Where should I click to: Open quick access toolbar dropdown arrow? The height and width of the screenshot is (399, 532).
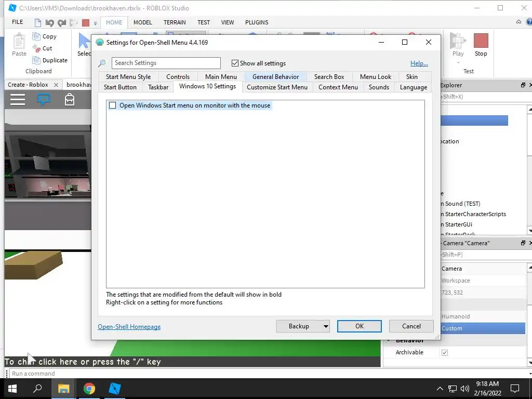(x=96, y=23)
